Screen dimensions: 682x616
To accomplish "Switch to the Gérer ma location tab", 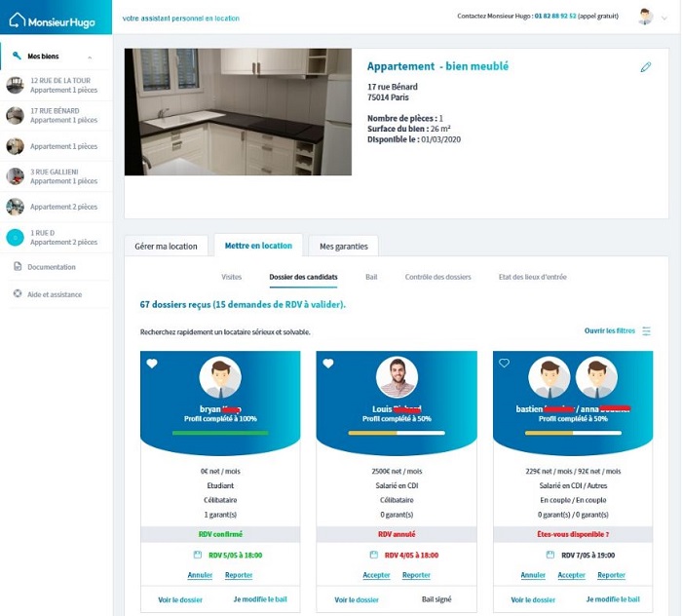I will pyautogui.click(x=166, y=246).
